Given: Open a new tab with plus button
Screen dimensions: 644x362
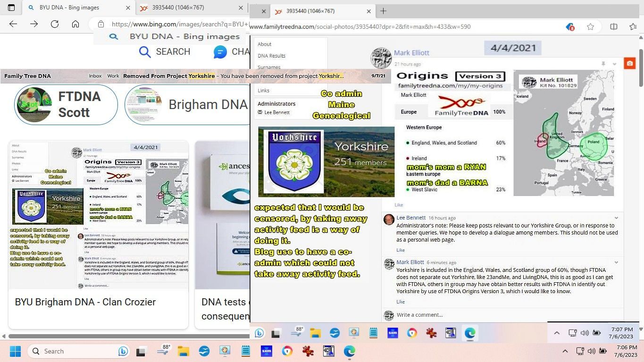Looking at the screenshot, I should pos(383,11).
